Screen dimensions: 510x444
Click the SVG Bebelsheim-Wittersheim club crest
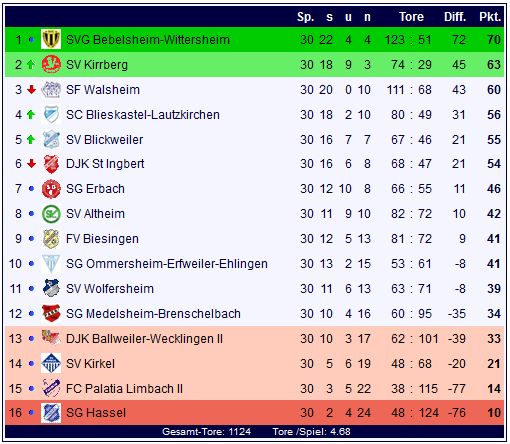tap(51, 39)
